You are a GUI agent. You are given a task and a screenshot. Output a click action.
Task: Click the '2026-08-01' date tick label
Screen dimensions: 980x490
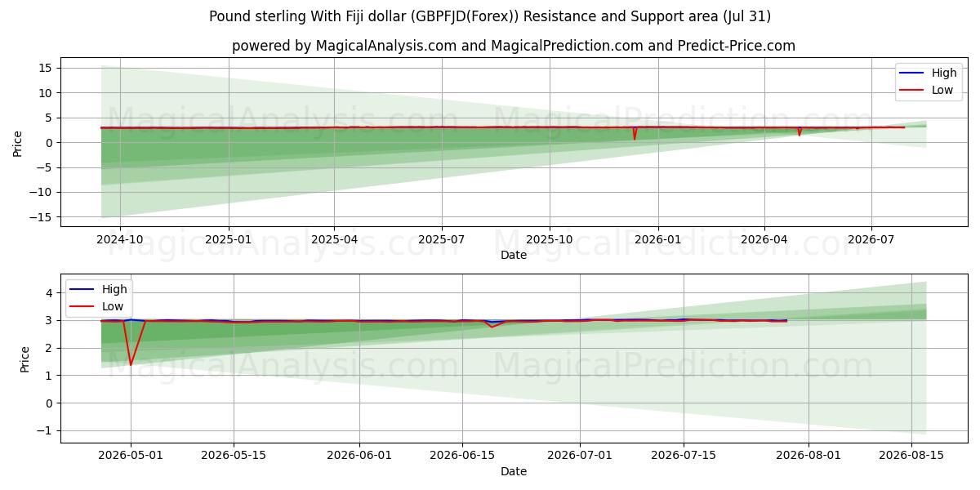pyautogui.click(x=808, y=456)
